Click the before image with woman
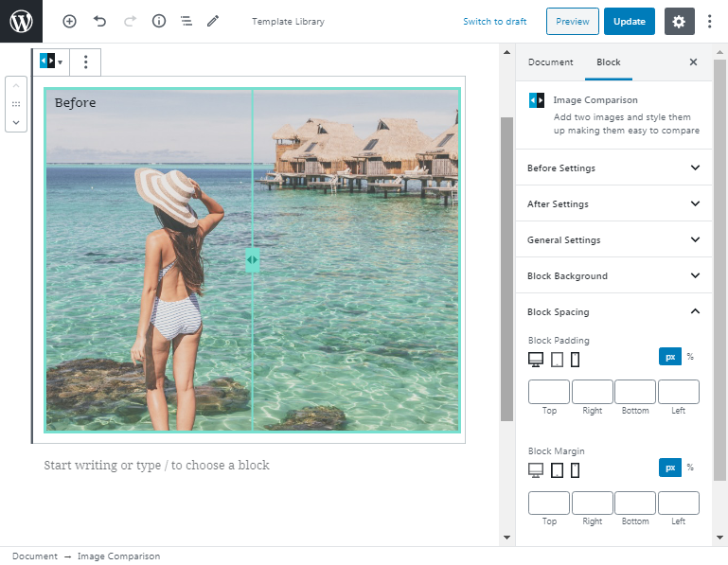 pyautogui.click(x=149, y=260)
